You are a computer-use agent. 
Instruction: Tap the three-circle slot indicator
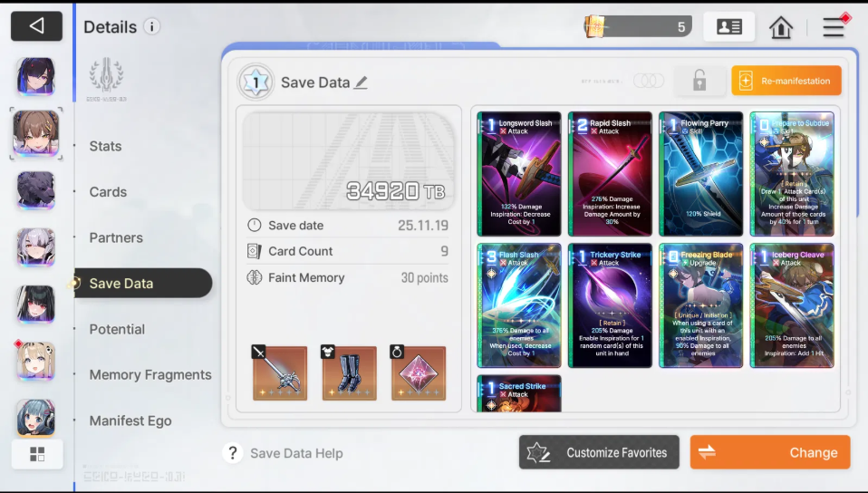649,81
